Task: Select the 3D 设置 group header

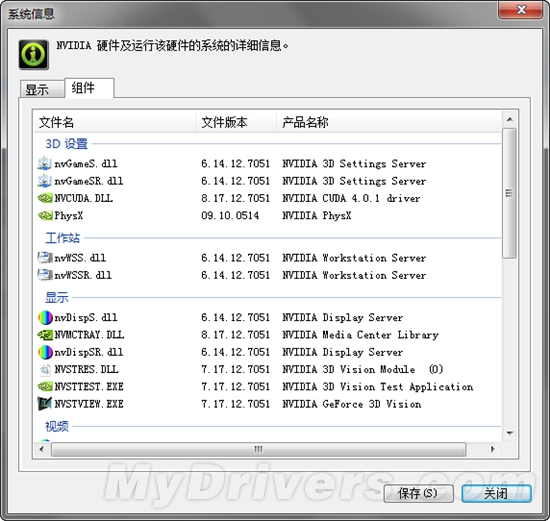Action: click(67, 144)
